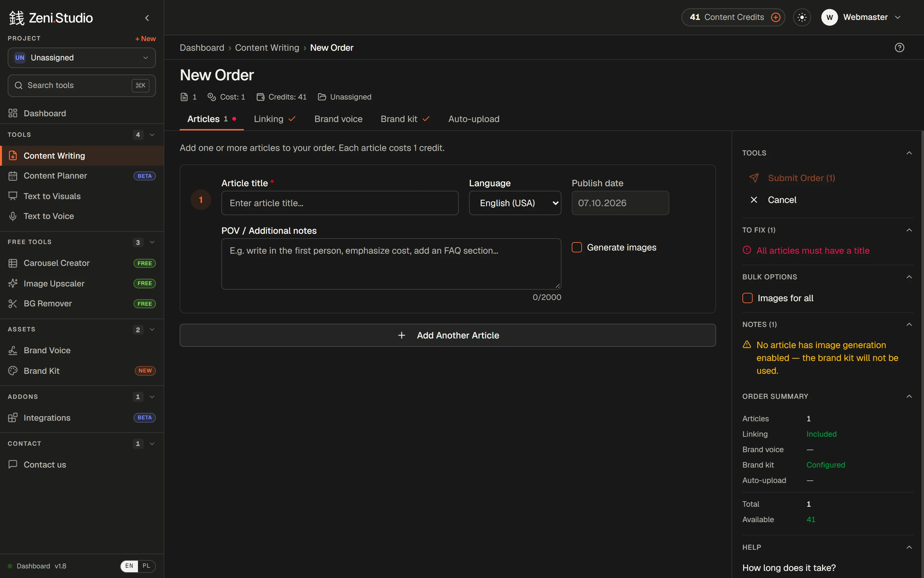Collapse the TOOLS sidebar section
924x578 pixels.
[152, 135]
